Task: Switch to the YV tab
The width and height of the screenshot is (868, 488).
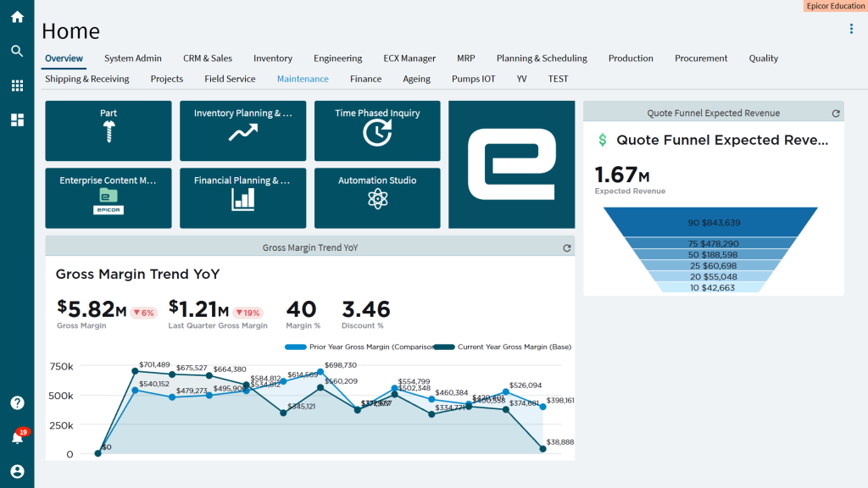Action: [x=521, y=79]
